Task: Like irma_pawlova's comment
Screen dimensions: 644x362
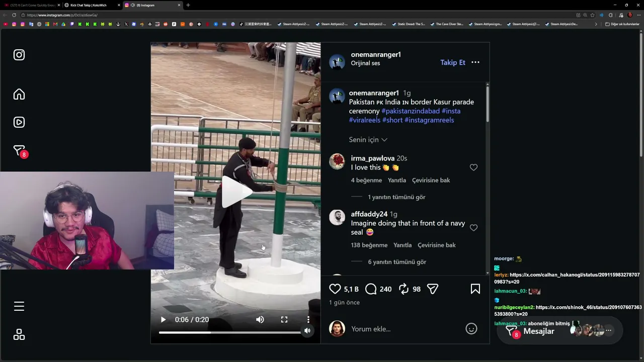Action: coord(473,167)
